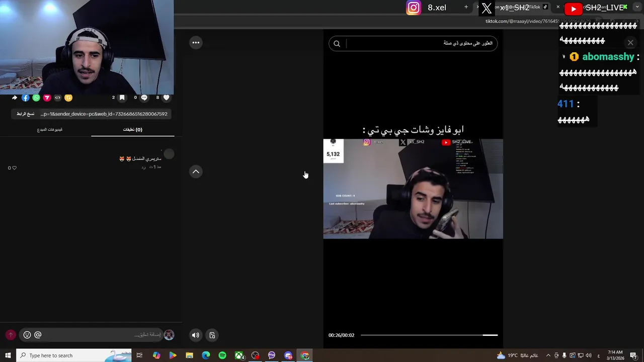This screenshot has width=644, height=362.
Task: Click the microphone icon in system tray
Action: point(564,355)
